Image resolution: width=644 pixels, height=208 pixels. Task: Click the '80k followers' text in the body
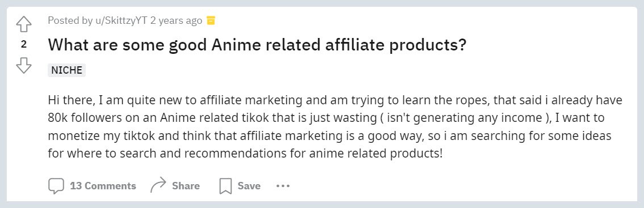85,118
